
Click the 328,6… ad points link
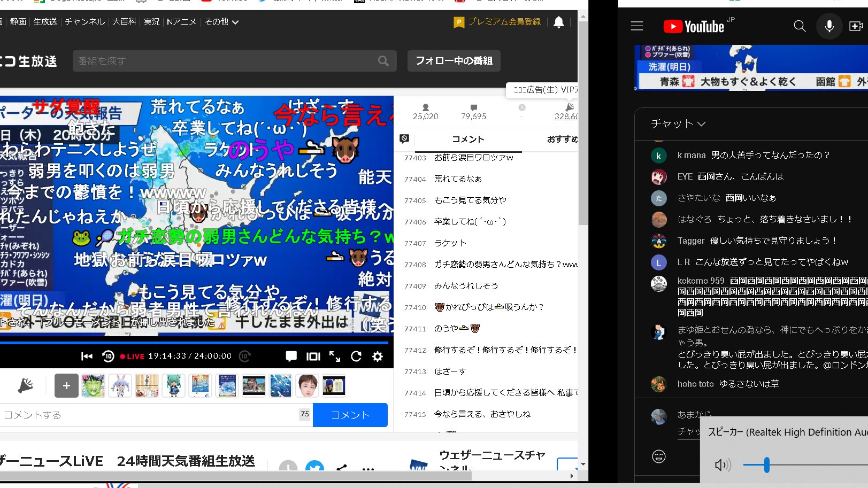click(566, 117)
